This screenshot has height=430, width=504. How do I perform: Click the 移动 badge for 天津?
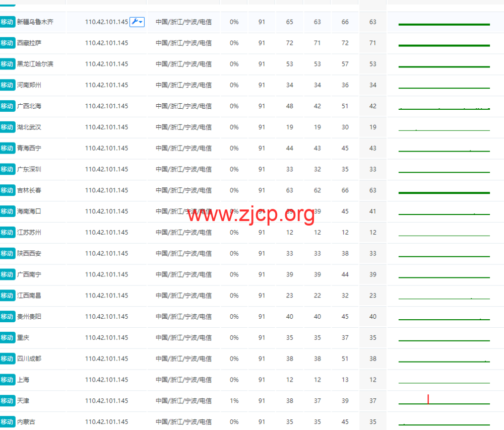tap(7, 400)
